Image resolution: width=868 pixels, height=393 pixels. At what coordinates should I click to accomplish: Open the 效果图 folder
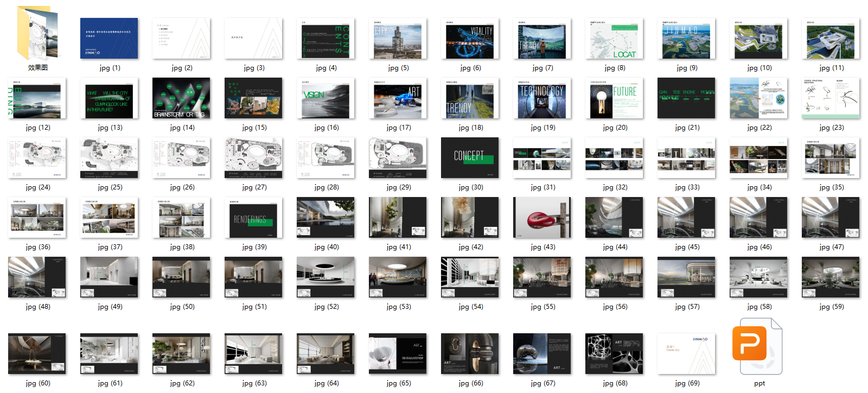(x=37, y=34)
